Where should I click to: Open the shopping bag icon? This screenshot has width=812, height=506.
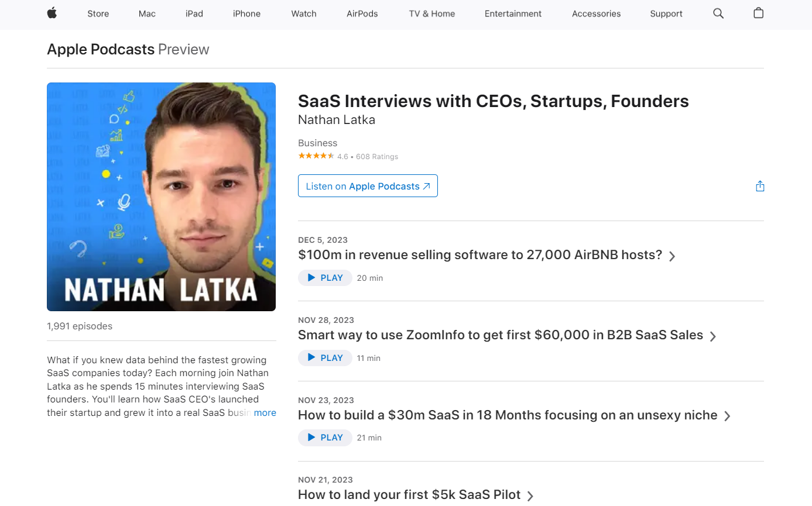(758, 13)
